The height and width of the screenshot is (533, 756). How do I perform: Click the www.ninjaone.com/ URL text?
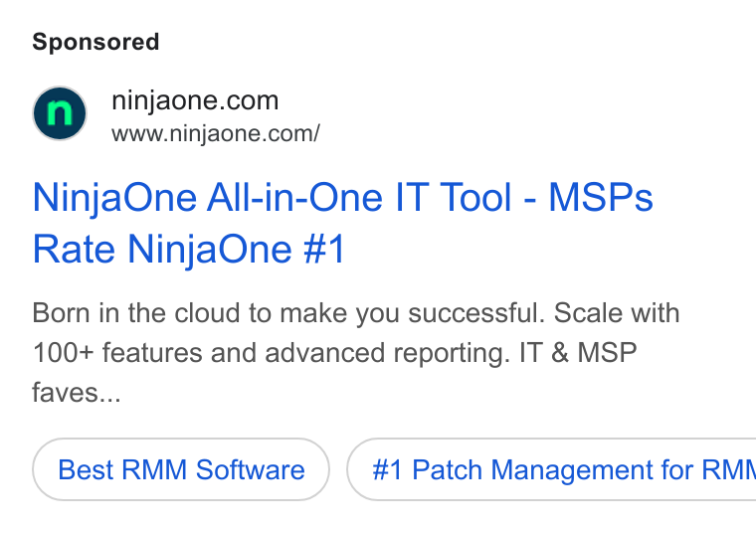click(216, 134)
